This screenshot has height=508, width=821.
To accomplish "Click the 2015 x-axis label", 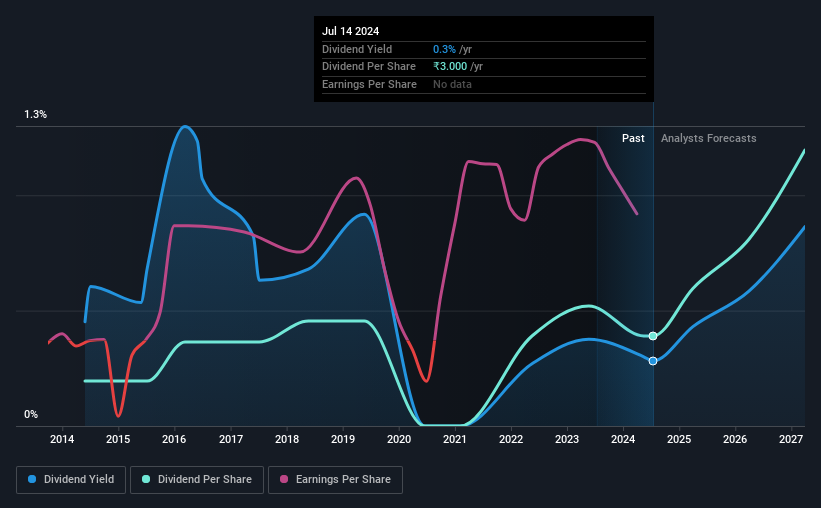I will coord(118,439).
